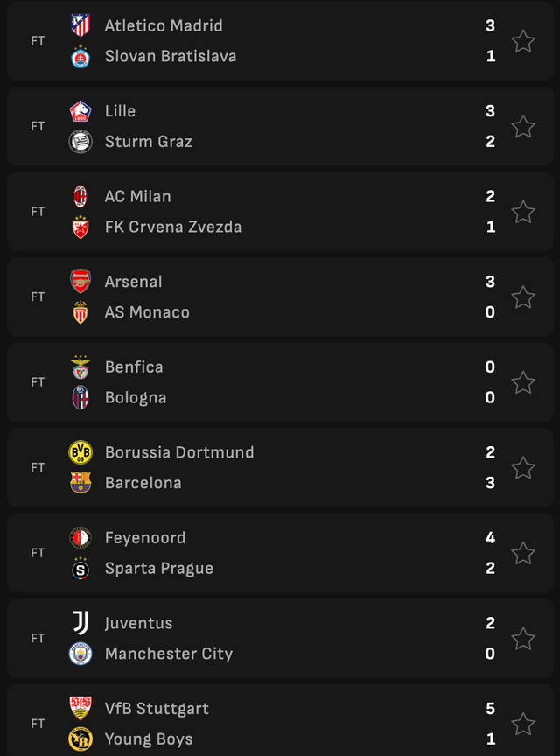Click the Lille LOSC club logo

(x=80, y=111)
